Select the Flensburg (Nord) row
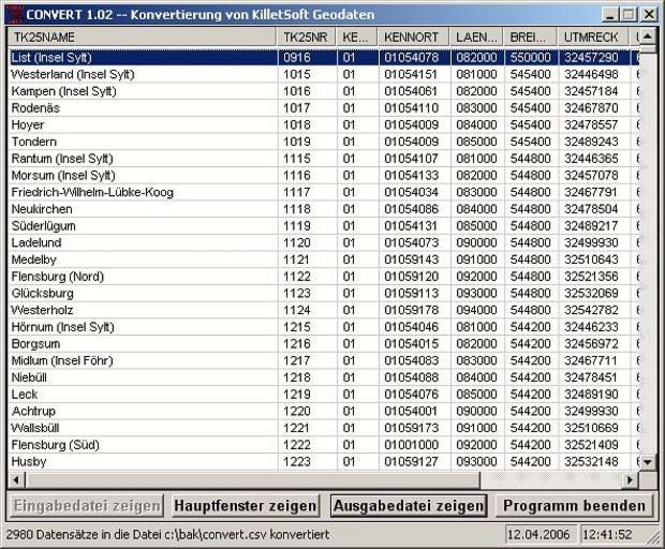 click(x=323, y=277)
